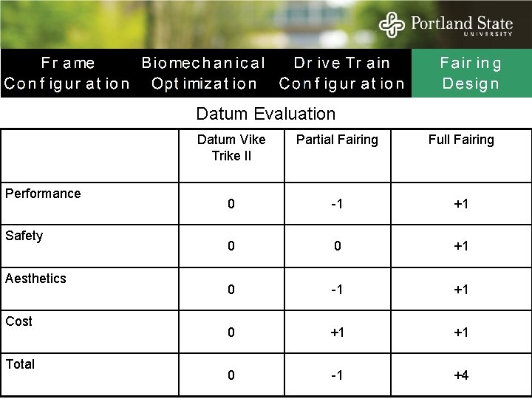Screen dimensions: 532x399
Task: Select the Total row label
Action: tap(21, 364)
